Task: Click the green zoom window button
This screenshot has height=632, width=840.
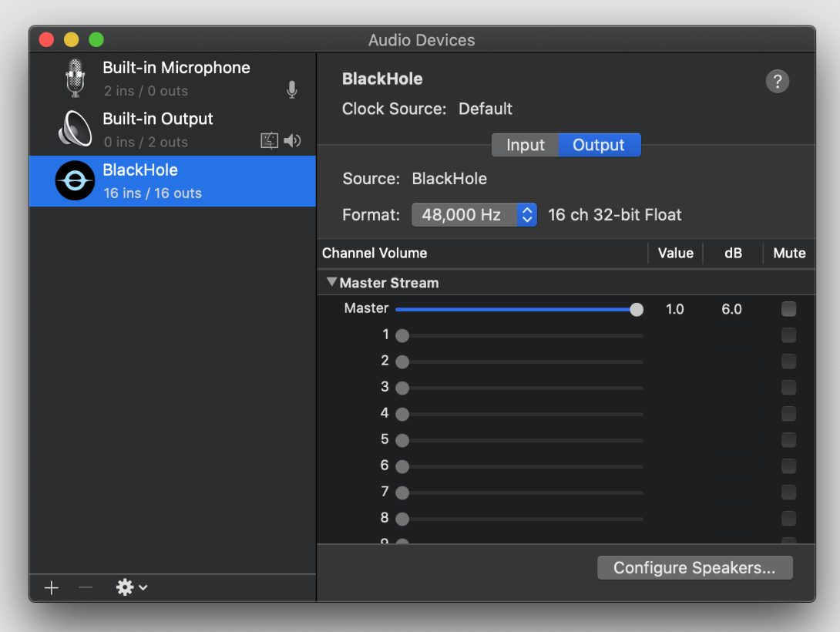Action: (96, 39)
